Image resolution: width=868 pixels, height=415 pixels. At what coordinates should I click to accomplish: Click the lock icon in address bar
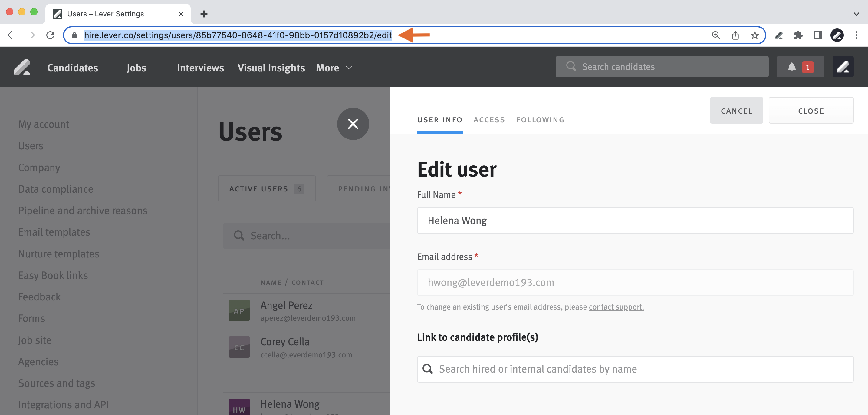[x=74, y=35]
